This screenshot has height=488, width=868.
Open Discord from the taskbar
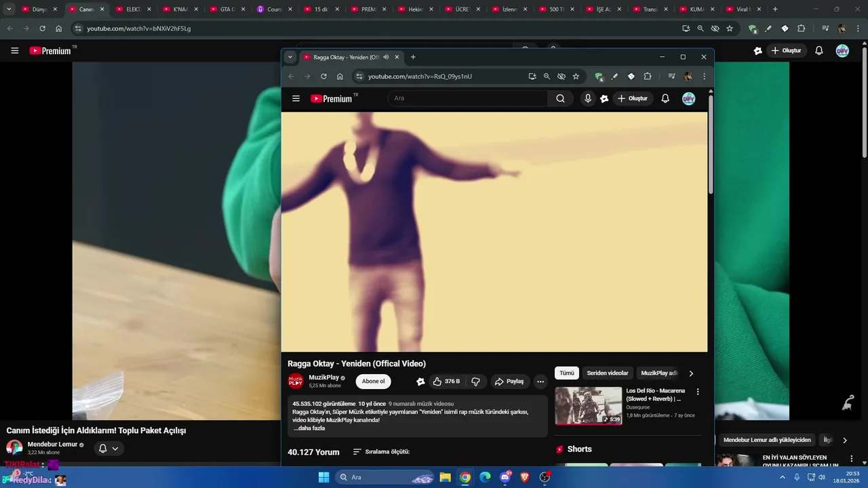click(505, 477)
